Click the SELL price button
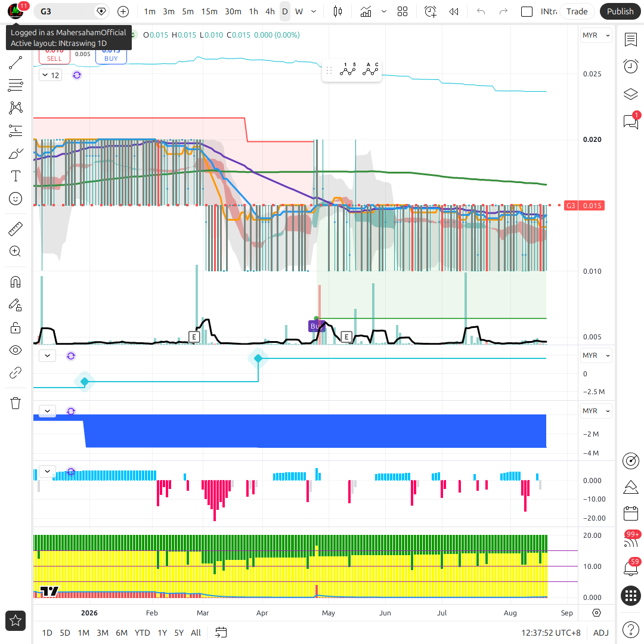The width and height of the screenshot is (644, 644). [54, 57]
